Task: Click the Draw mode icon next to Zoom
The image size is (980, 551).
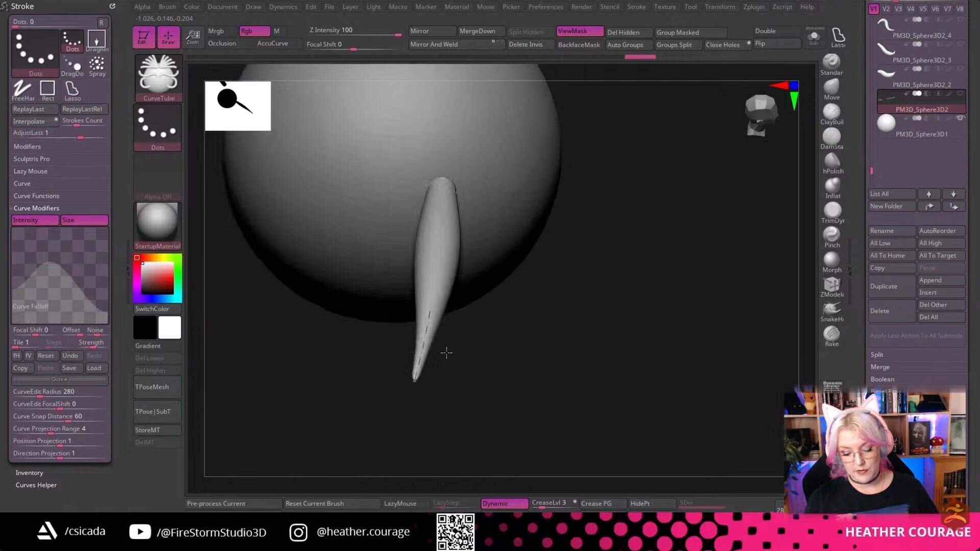Action: point(168,37)
